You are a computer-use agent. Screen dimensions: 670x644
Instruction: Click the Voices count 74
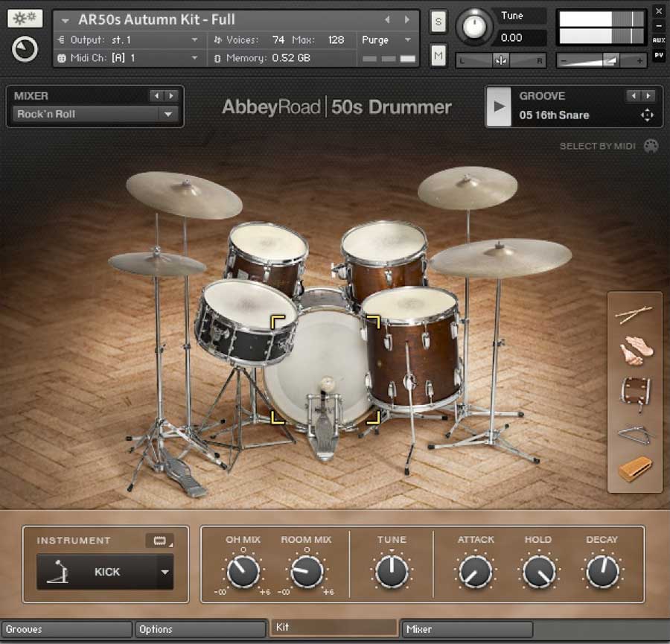(278, 39)
